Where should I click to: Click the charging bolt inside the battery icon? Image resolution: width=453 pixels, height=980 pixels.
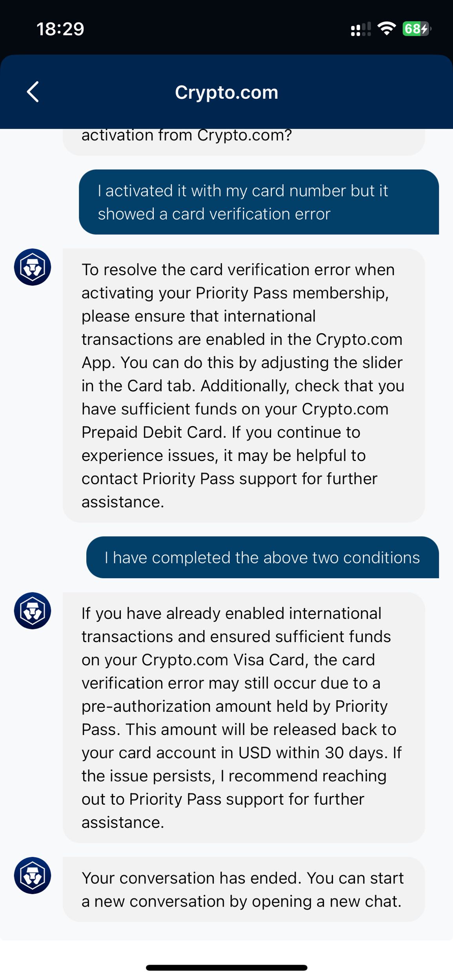click(425, 29)
